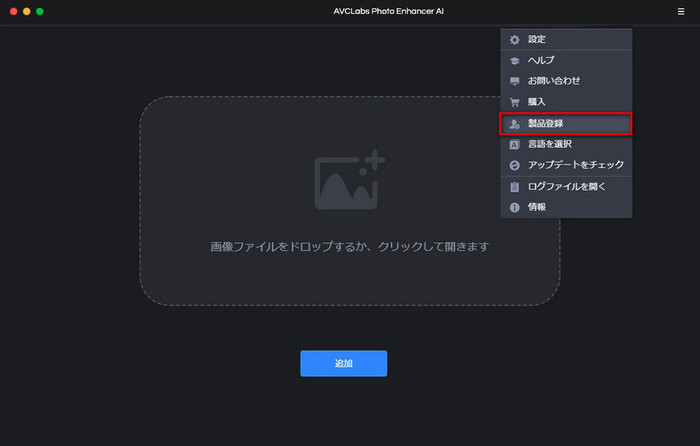Screen dimensions: 700x446
Task: Choose ヘルプ menu entry
Action: [x=566, y=60]
